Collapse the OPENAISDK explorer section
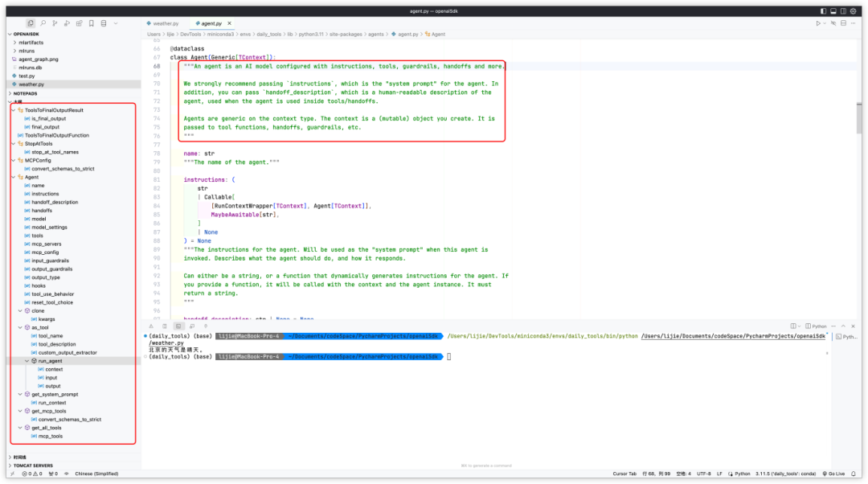 [25, 34]
